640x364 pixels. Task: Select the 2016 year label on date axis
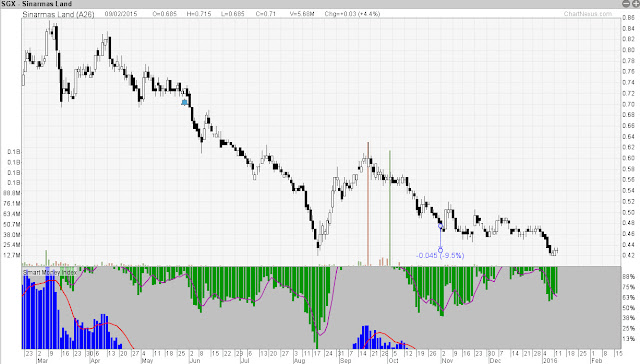point(549,361)
